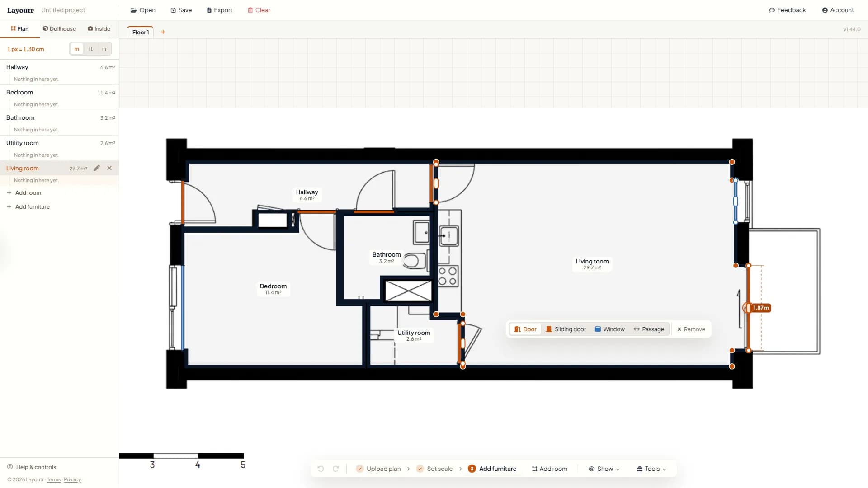
Task: Click the 1.87 m dimension label
Action: 761,308
